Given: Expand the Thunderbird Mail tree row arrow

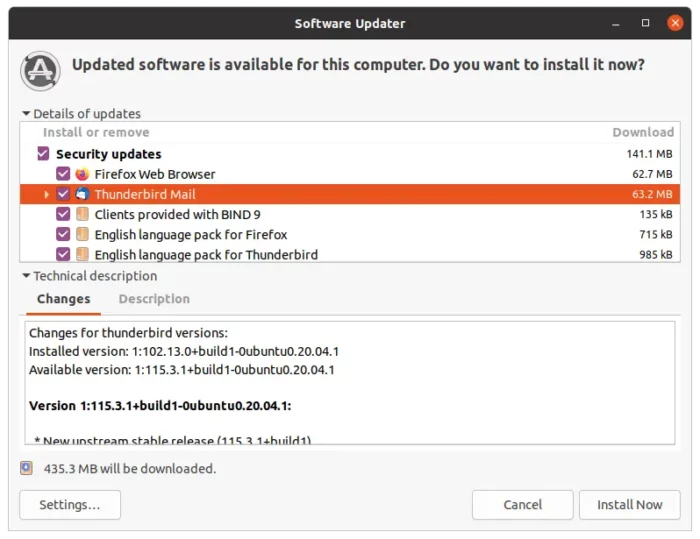Looking at the screenshot, I should (46, 194).
